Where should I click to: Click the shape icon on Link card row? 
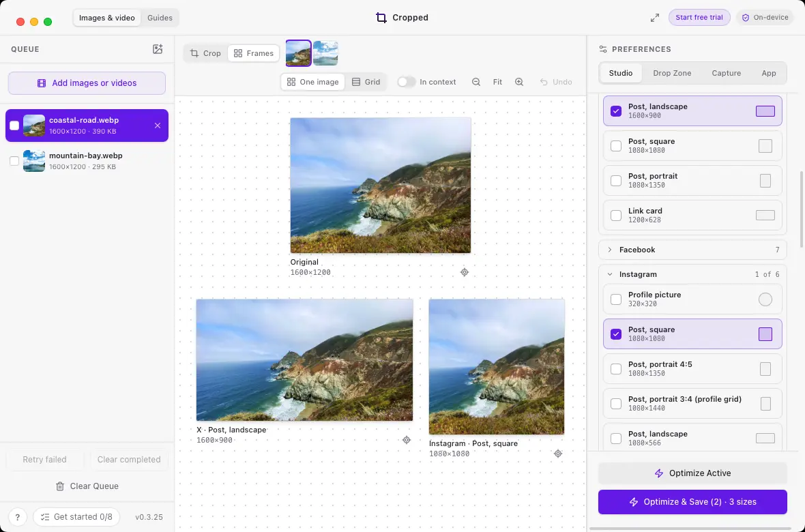tap(765, 215)
